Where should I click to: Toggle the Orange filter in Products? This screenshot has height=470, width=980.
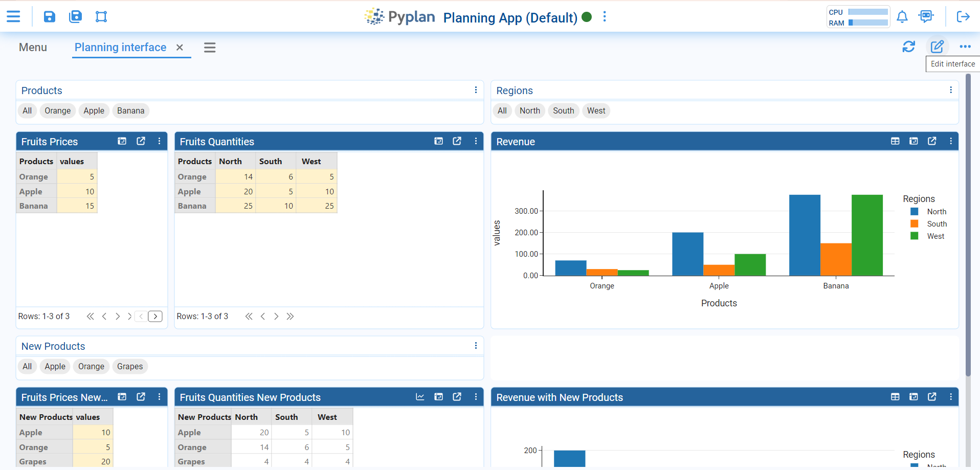pyautogui.click(x=57, y=111)
